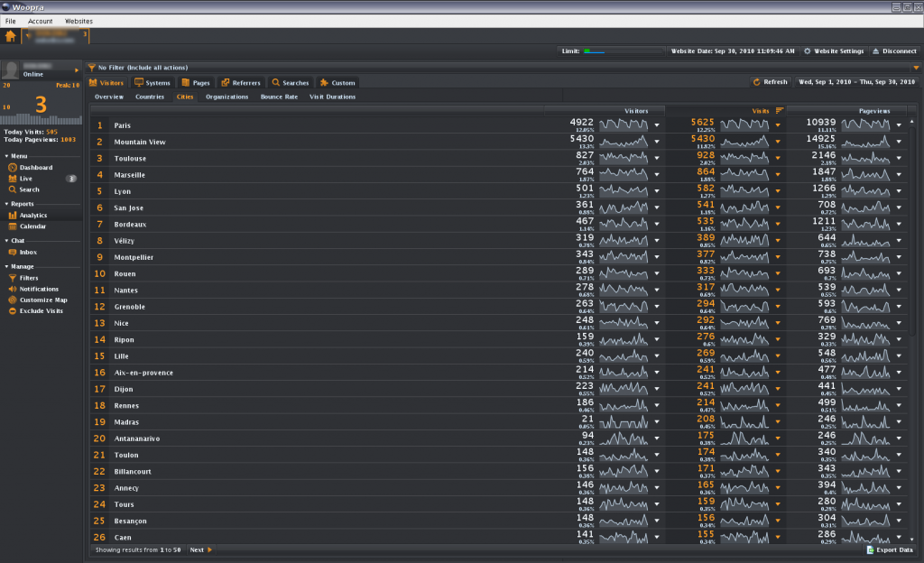
Task: Select the Montpellier city row
Action: [500, 257]
